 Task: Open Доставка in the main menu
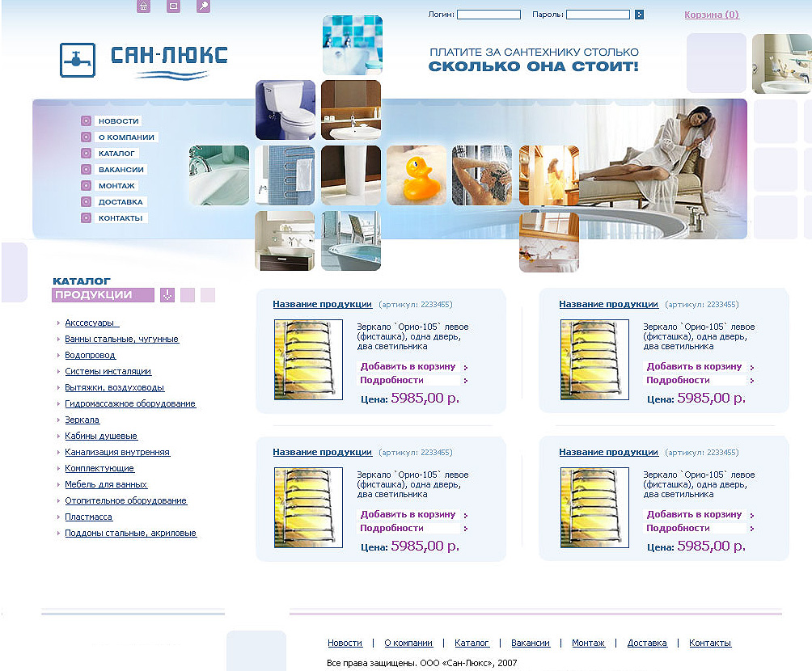coord(121,202)
